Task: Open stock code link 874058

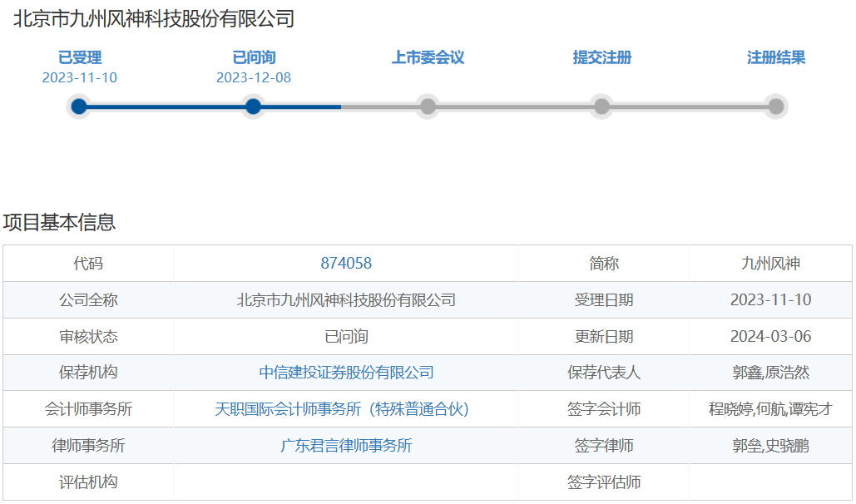Action: point(346,263)
